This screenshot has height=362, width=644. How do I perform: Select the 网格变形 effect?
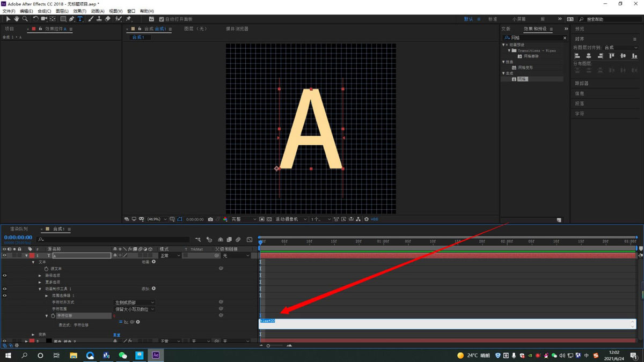(525, 68)
